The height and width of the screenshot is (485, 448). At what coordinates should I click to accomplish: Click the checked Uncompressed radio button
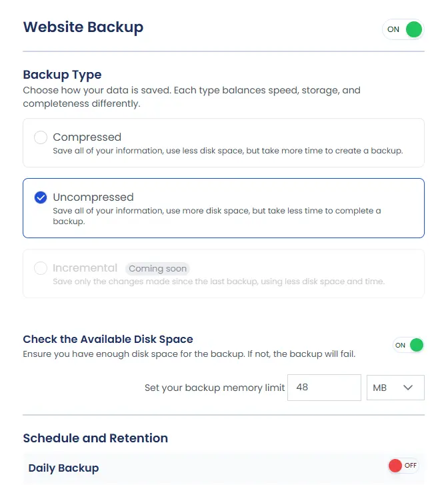41,197
